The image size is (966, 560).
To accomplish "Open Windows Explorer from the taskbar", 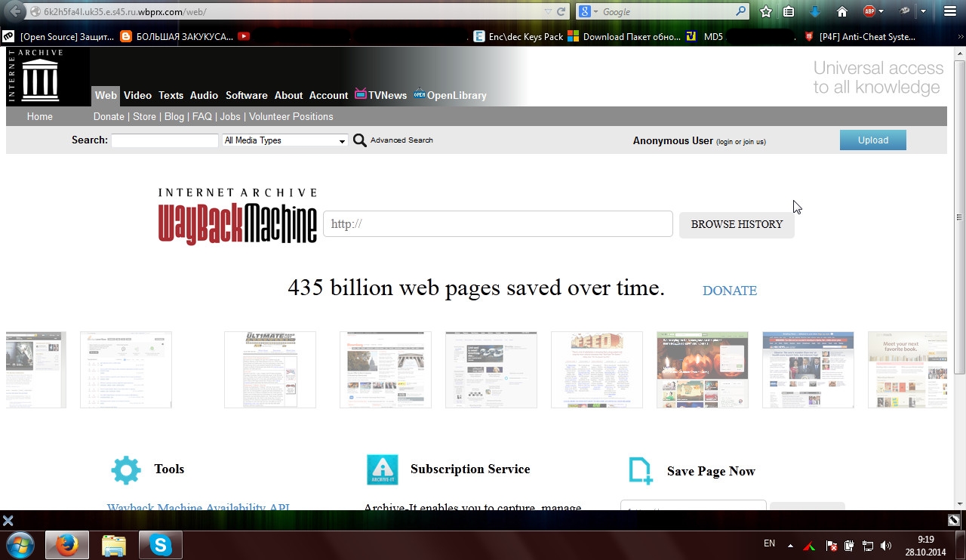I will click(114, 545).
